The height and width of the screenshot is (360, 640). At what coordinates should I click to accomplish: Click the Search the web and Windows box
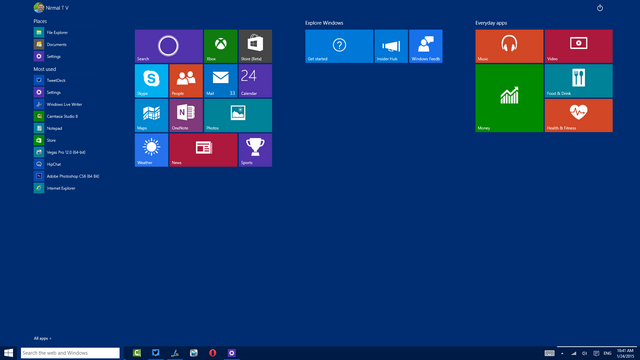click(x=70, y=353)
